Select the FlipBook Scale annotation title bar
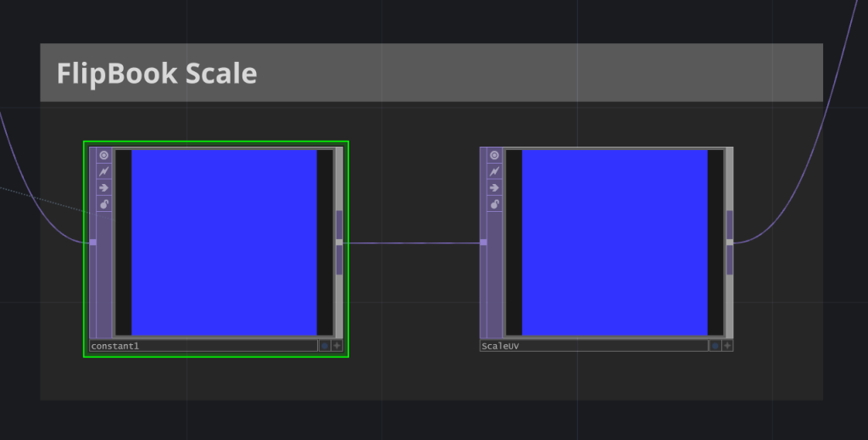Screen dimensions: 868x440 pyautogui.click(x=431, y=73)
